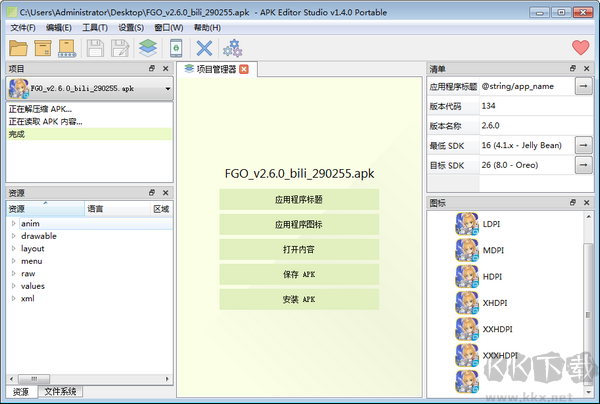
Task: Open the 文件(F) menu
Action: [x=23, y=28]
